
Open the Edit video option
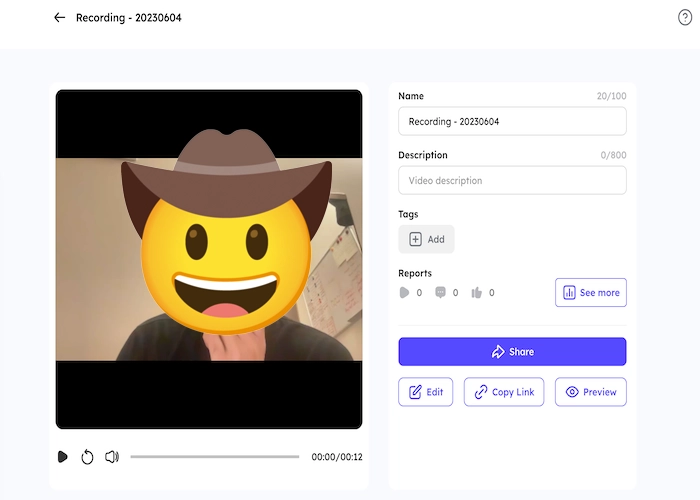(425, 392)
